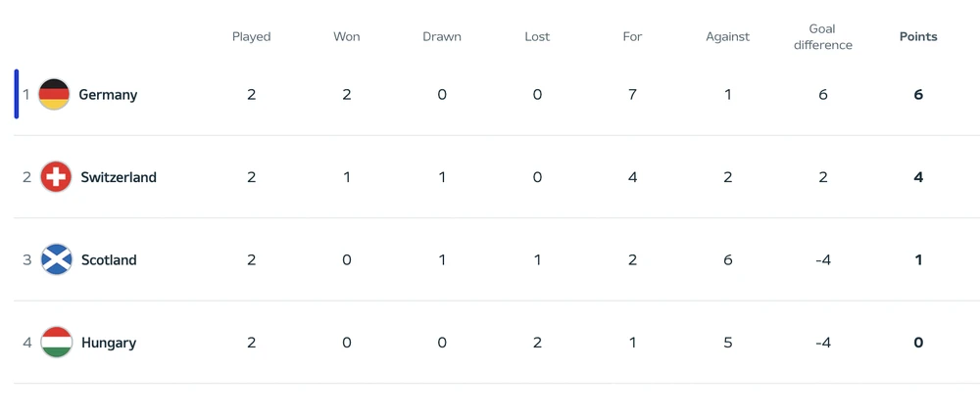Click the blue marker beside Germany's rank
The image size is (980, 416).
coord(17,94)
